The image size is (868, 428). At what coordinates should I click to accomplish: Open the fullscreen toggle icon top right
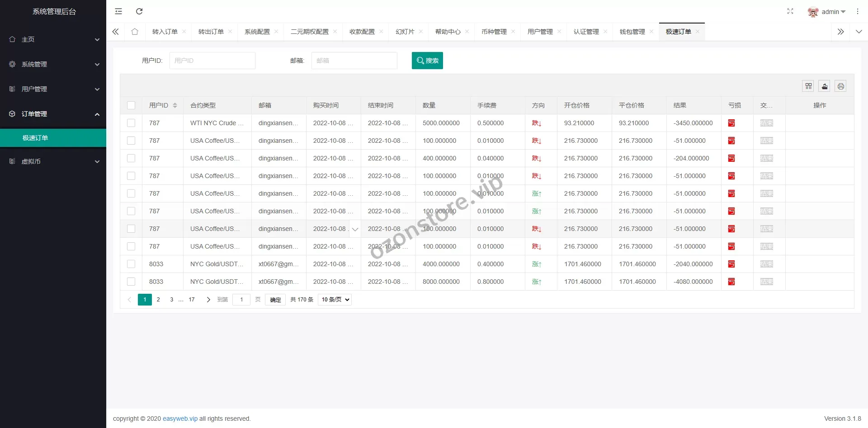[790, 11]
